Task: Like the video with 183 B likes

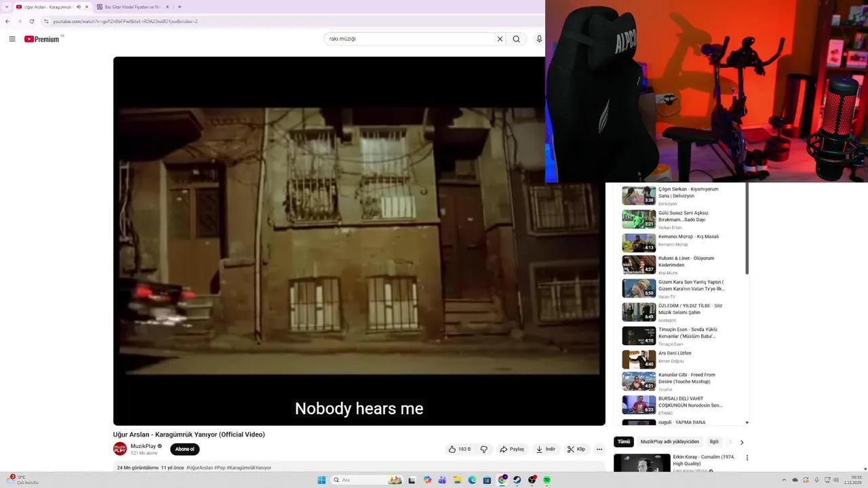Action: coord(460,449)
